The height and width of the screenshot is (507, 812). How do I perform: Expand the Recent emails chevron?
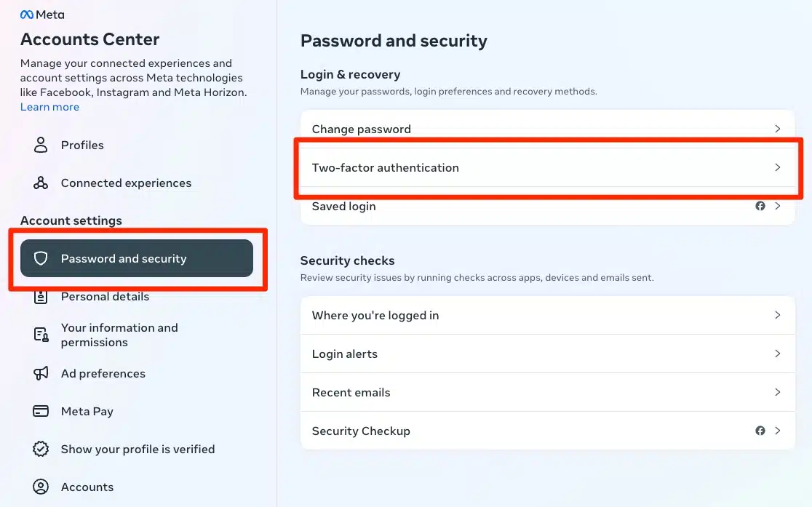coord(777,392)
